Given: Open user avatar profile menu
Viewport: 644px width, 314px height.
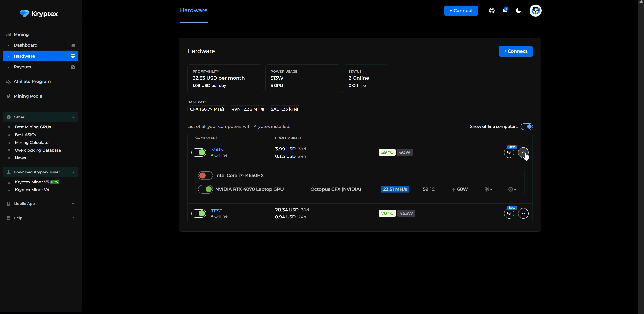Looking at the screenshot, I should 535,11.
